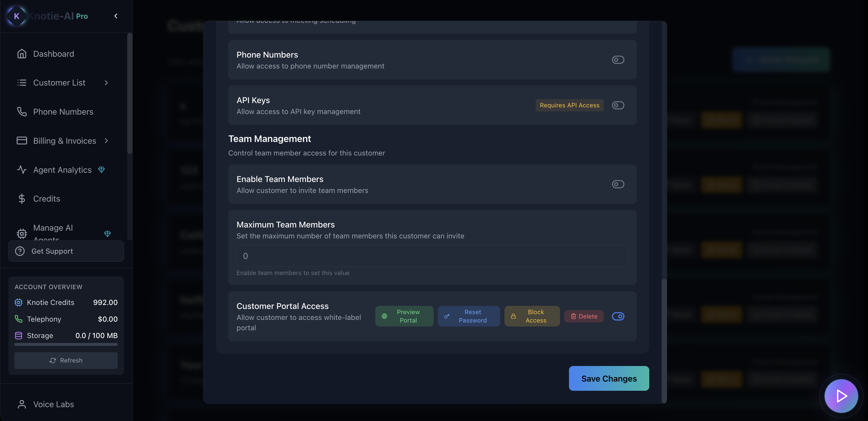
Task: Click the Manage AI Agents chip icon
Action: (x=22, y=233)
